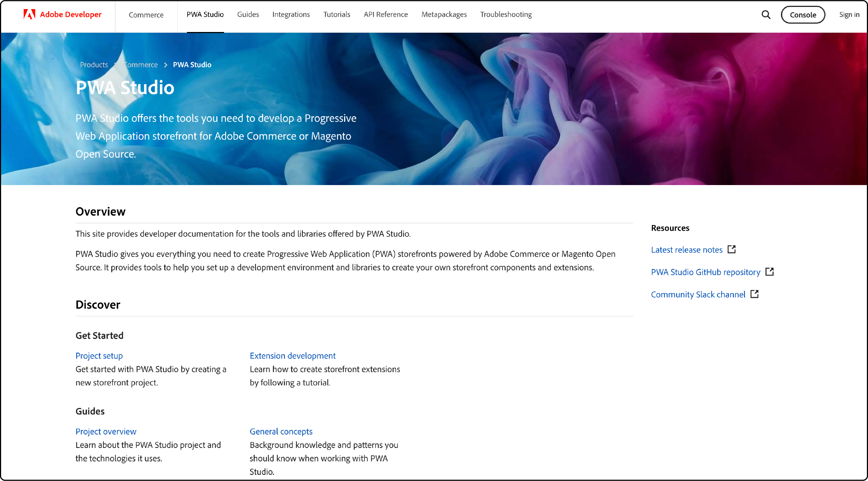Open Community Slack channel link
The width and height of the screenshot is (868, 481).
click(698, 294)
